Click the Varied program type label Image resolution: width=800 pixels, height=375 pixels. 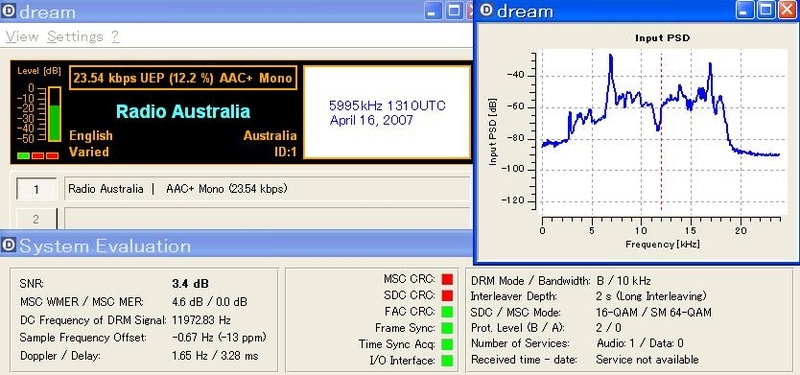tap(89, 152)
